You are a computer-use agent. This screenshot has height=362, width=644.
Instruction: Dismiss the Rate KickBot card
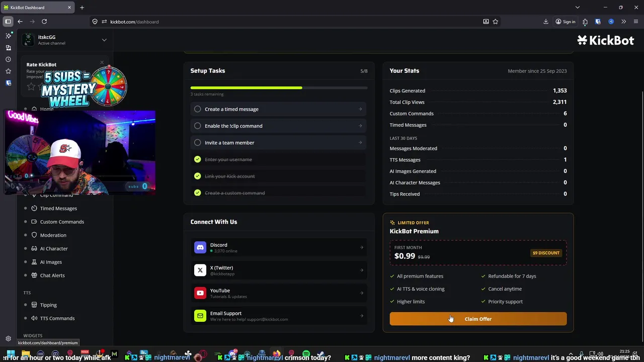tap(102, 63)
